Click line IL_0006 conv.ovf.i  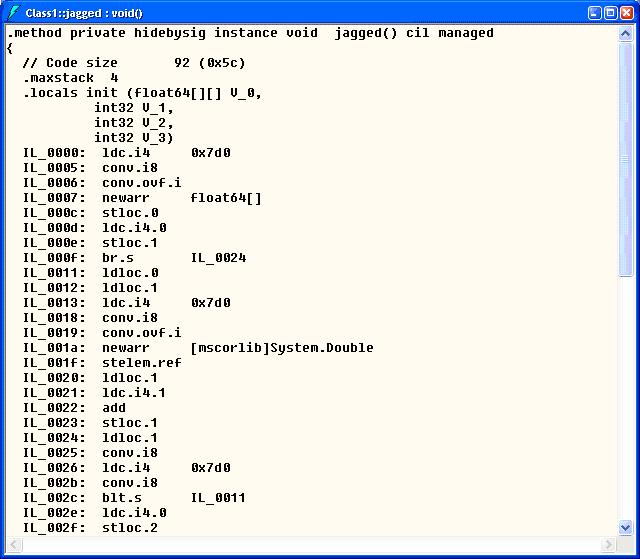(102, 183)
